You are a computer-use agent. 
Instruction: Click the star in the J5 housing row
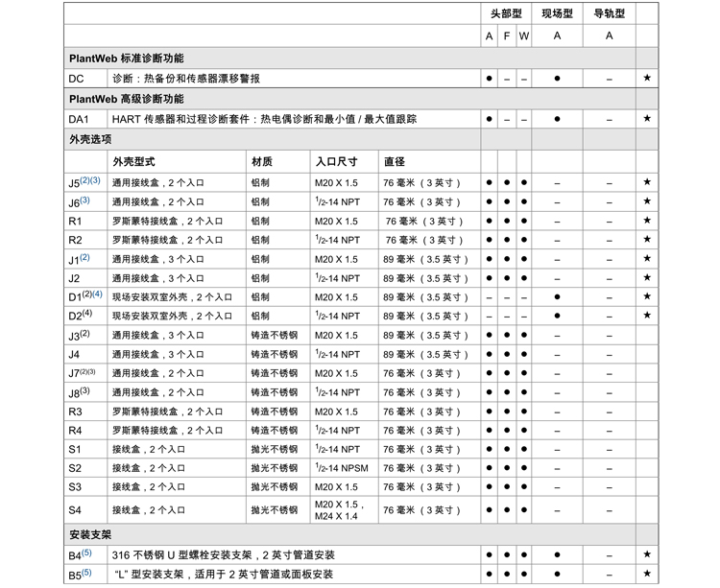pos(647,182)
